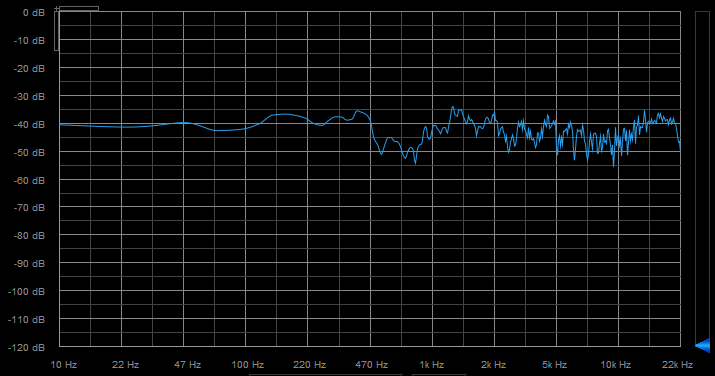Click the 470 Hz frequency label

(x=372, y=365)
